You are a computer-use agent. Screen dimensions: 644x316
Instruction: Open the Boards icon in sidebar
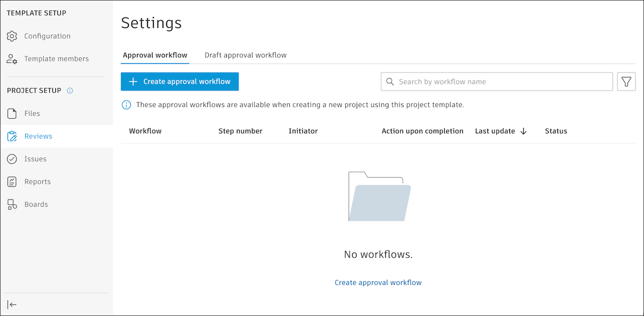[x=12, y=204]
